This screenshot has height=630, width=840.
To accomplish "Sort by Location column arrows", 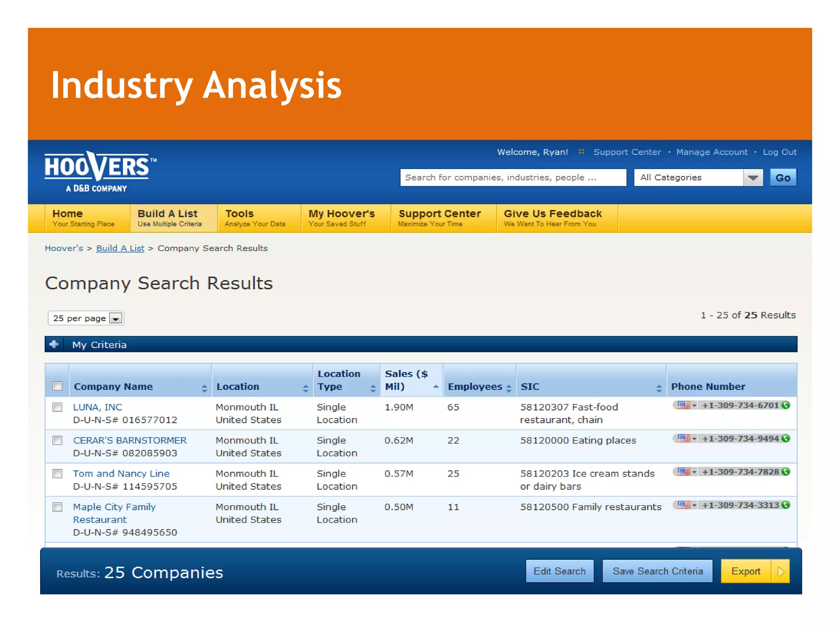I will (306, 388).
